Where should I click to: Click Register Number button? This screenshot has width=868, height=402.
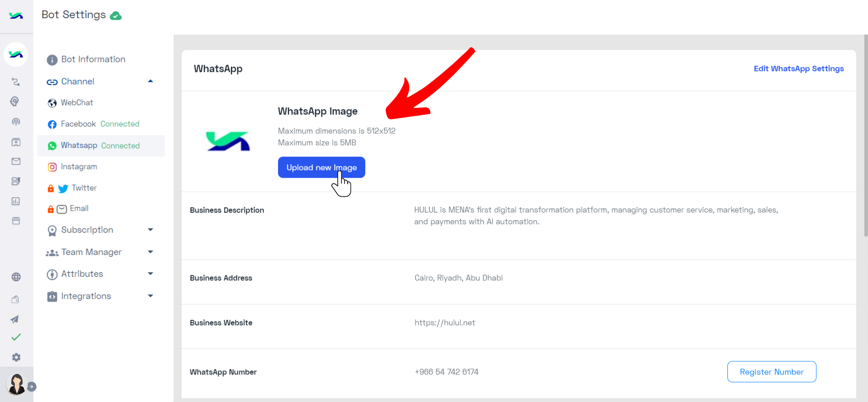[x=772, y=372]
